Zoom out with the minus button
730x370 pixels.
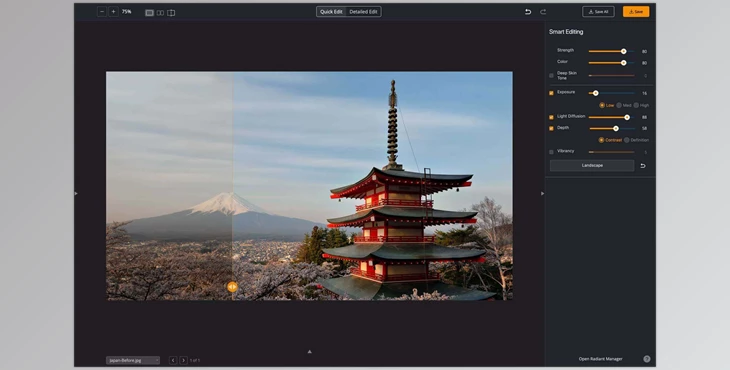click(102, 12)
